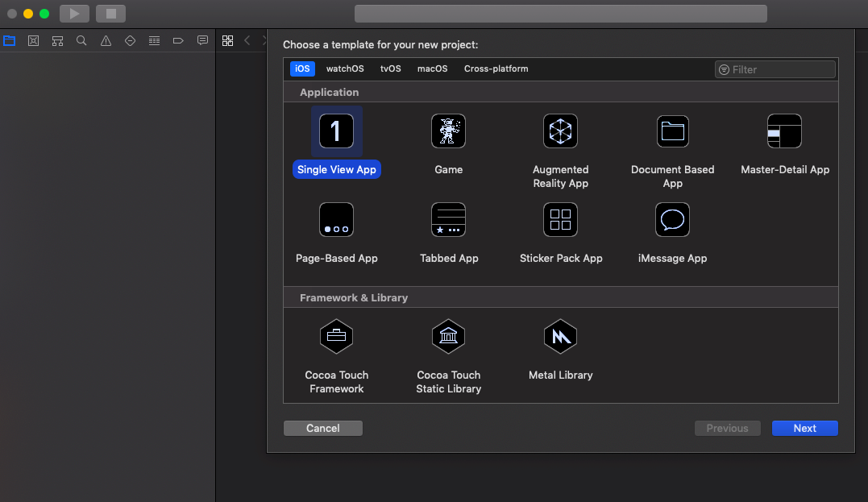Select the Metal Library template
Screen dimensions: 868x502
(560, 337)
